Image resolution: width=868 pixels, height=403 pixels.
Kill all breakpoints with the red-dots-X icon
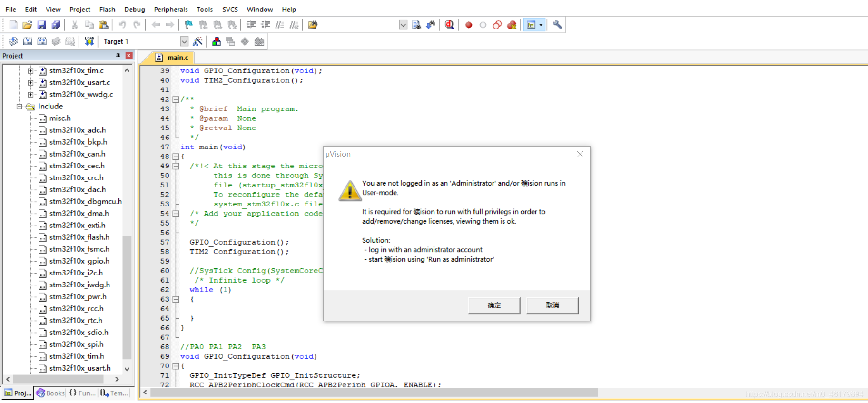(x=512, y=25)
